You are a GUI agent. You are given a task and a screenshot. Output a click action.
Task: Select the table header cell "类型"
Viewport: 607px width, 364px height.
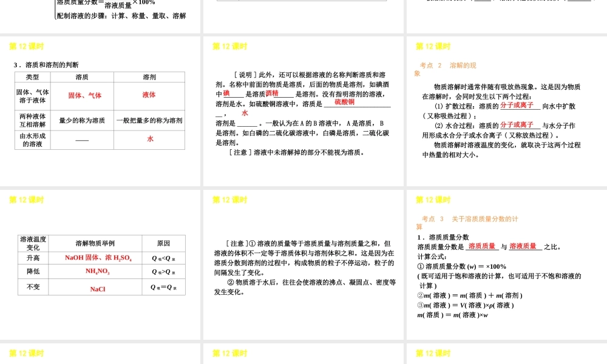[x=32, y=76]
